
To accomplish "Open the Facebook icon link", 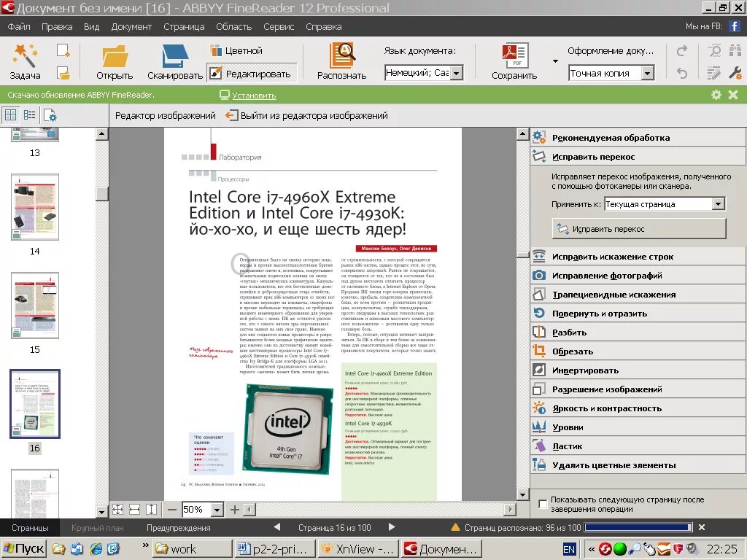I will pyautogui.click(x=734, y=26).
